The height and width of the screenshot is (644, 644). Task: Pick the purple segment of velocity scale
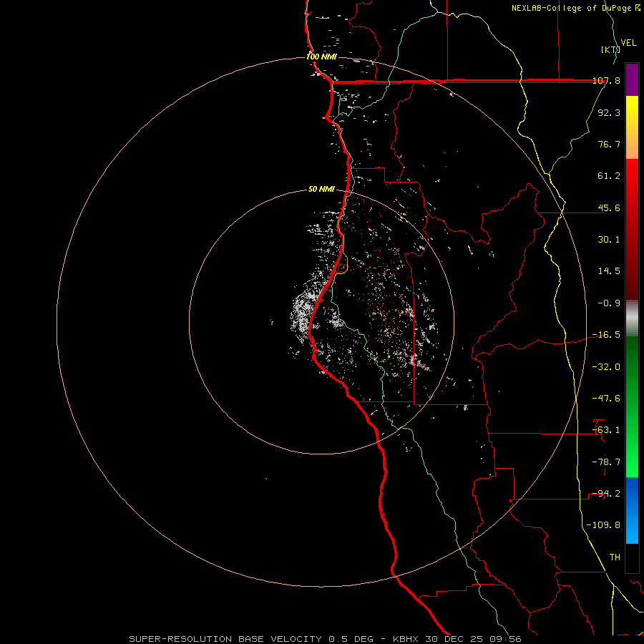click(632, 79)
